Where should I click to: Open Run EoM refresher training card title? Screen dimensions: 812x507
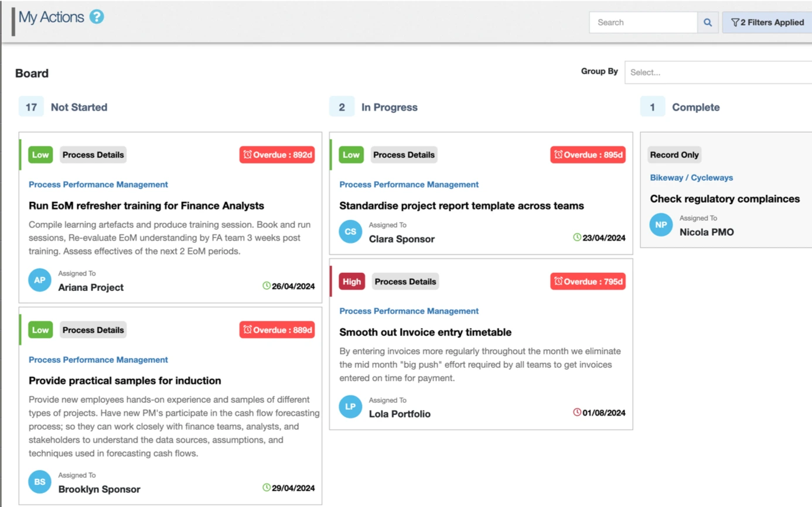point(146,205)
